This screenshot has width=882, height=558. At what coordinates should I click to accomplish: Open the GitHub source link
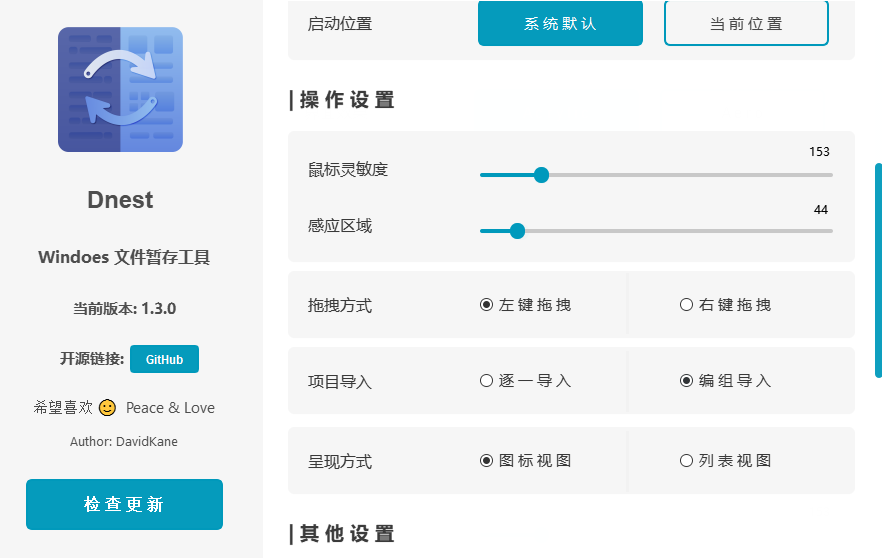(x=164, y=359)
